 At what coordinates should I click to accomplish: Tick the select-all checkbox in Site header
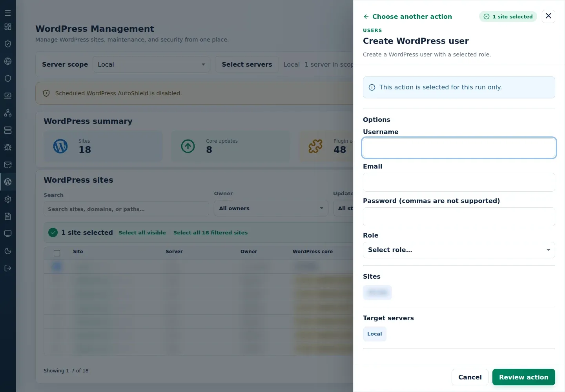coord(57,253)
